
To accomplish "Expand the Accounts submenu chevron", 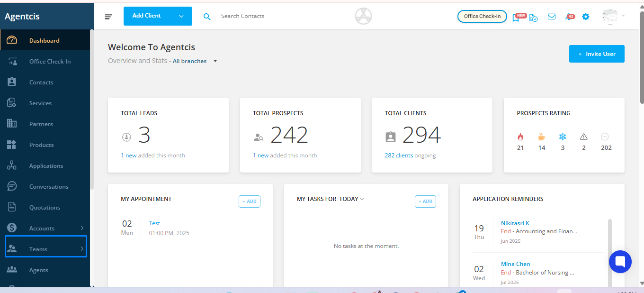I will click(82, 228).
